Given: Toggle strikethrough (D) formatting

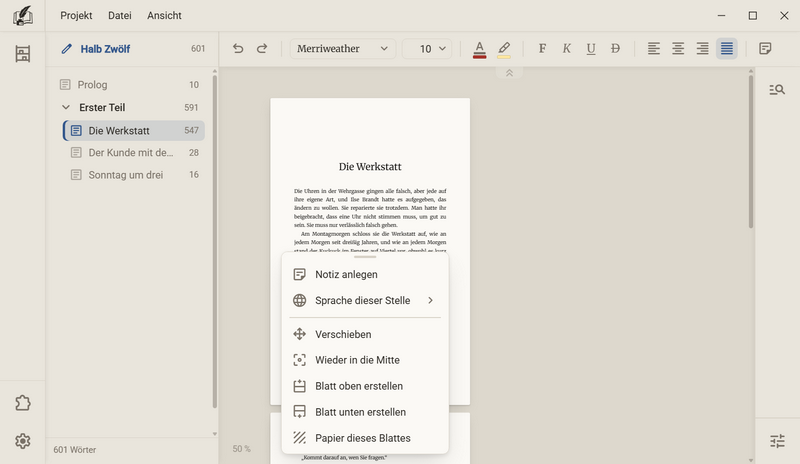Looking at the screenshot, I should 615,48.
